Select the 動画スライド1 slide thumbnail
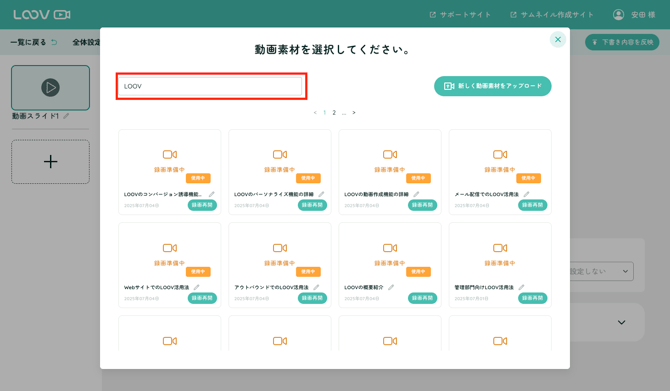This screenshot has width=670, height=391. pyautogui.click(x=50, y=88)
